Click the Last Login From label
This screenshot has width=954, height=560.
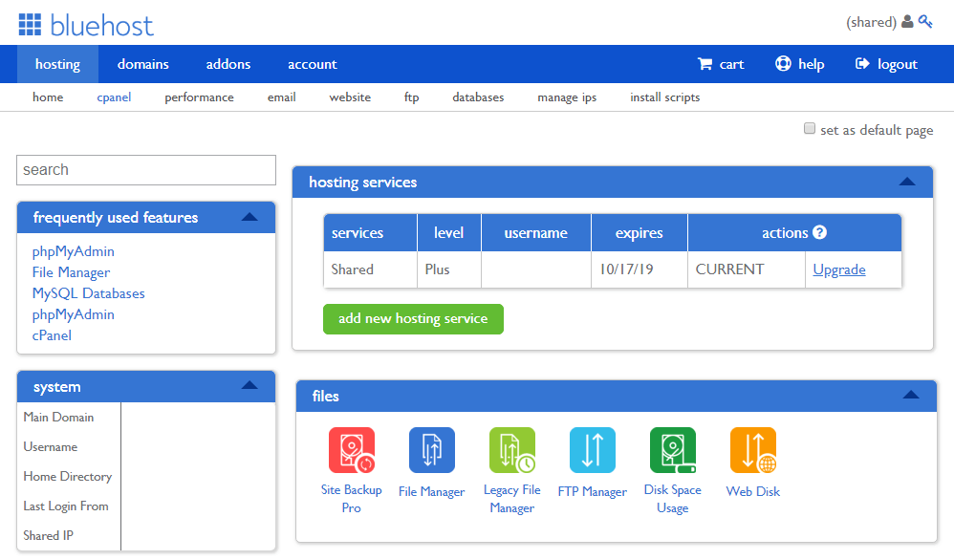tap(66, 506)
